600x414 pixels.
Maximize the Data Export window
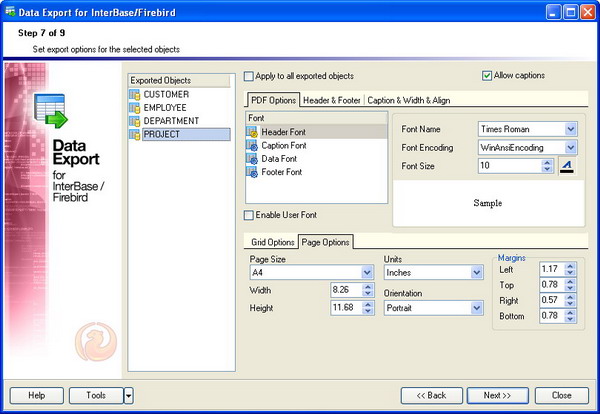571,12
